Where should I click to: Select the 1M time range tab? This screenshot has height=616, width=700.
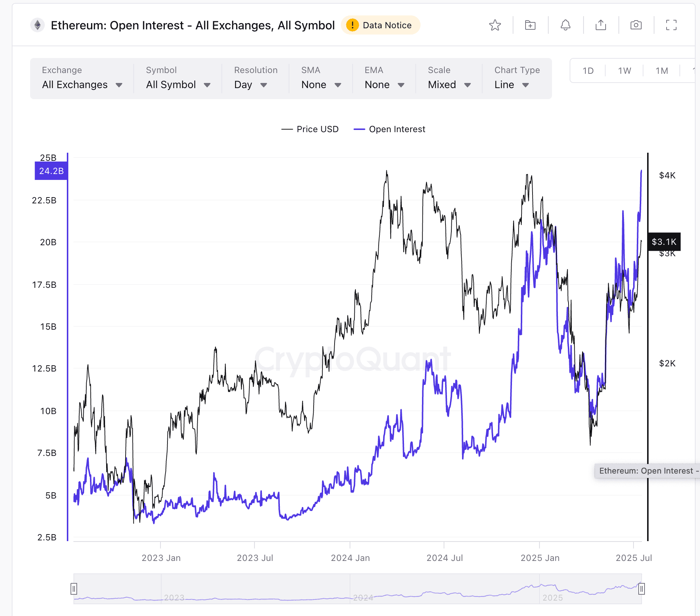(662, 71)
